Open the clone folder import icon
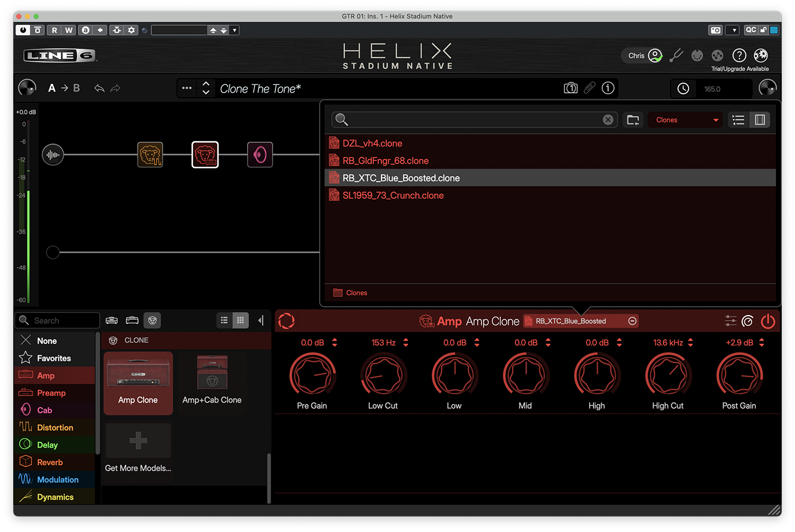The image size is (795, 532). click(x=633, y=120)
